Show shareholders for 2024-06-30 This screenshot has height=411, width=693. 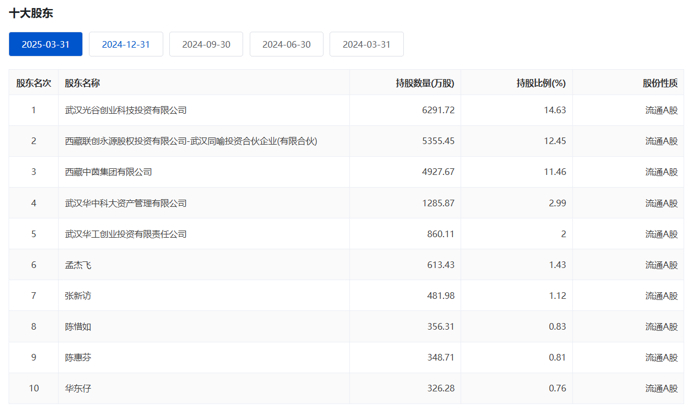pos(286,44)
